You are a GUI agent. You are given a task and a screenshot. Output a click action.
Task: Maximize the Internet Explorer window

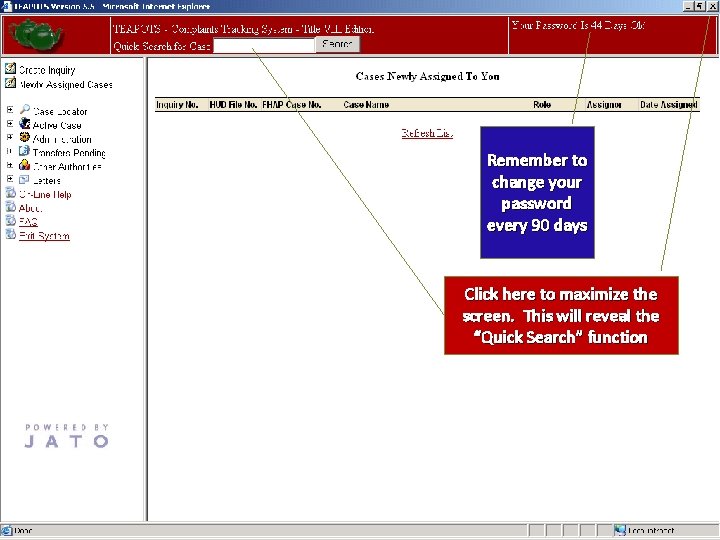point(699,6)
